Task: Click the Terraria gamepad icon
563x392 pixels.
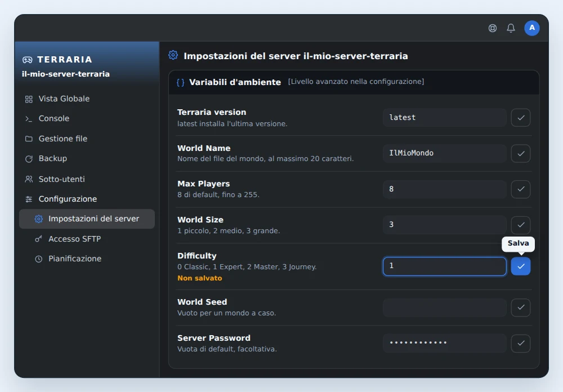Action: click(x=27, y=60)
